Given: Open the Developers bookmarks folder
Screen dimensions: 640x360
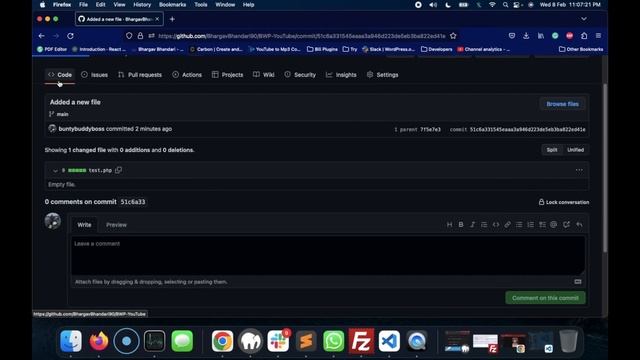Looking at the screenshot, I should (x=436, y=49).
